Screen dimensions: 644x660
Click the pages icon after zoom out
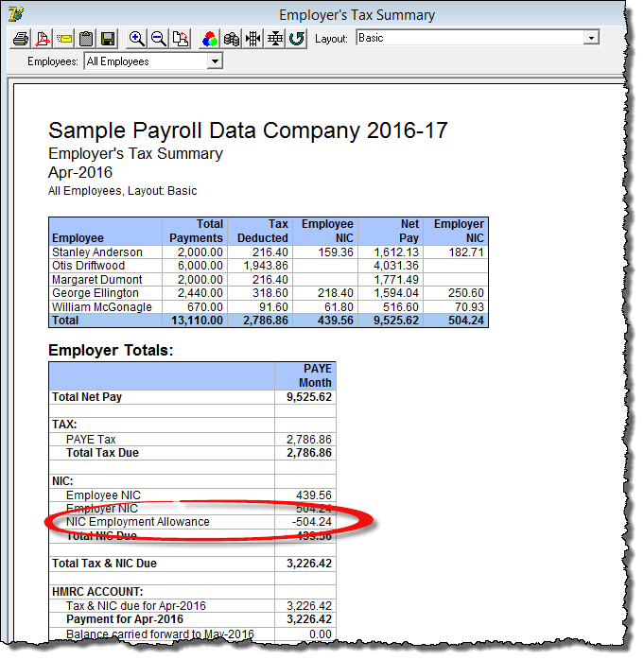[x=181, y=39]
